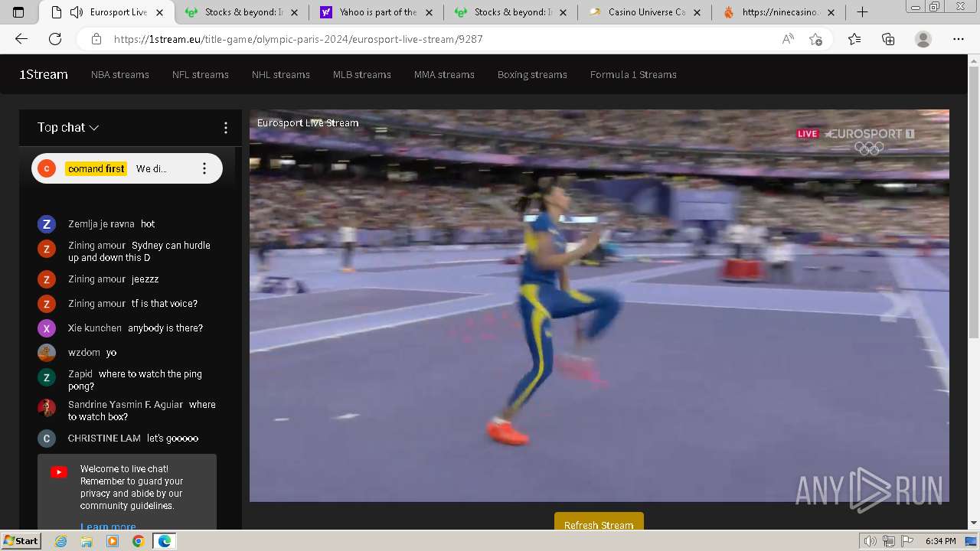Open Learn more link in chat

tap(108, 527)
